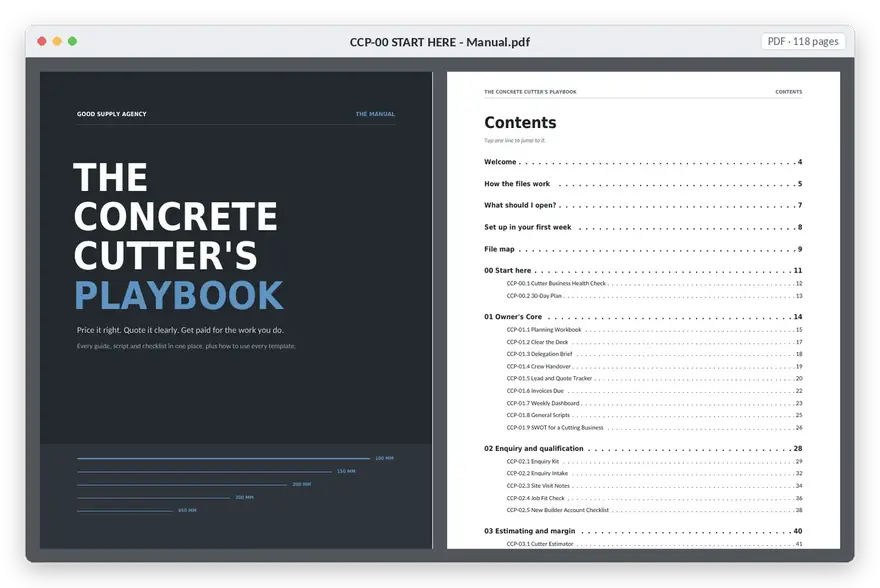Screen dimensions: 880x588
Task: Open CCP-01.1 Planning Workbook entry
Action: point(654,330)
